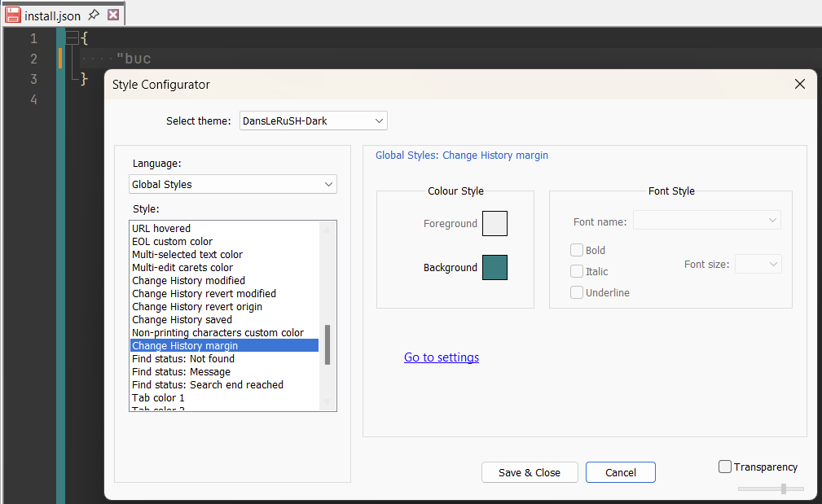Click line number 3 in editor margin
This screenshot has height=504, width=822.
(x=33, y=79)
